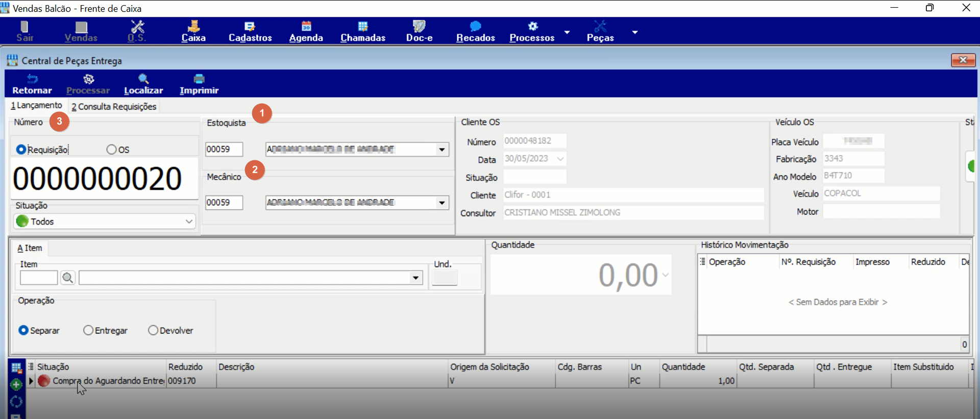Select the Devolver operation radio button
Viewport: 980px width, 419px height.
tap(153, 330)
